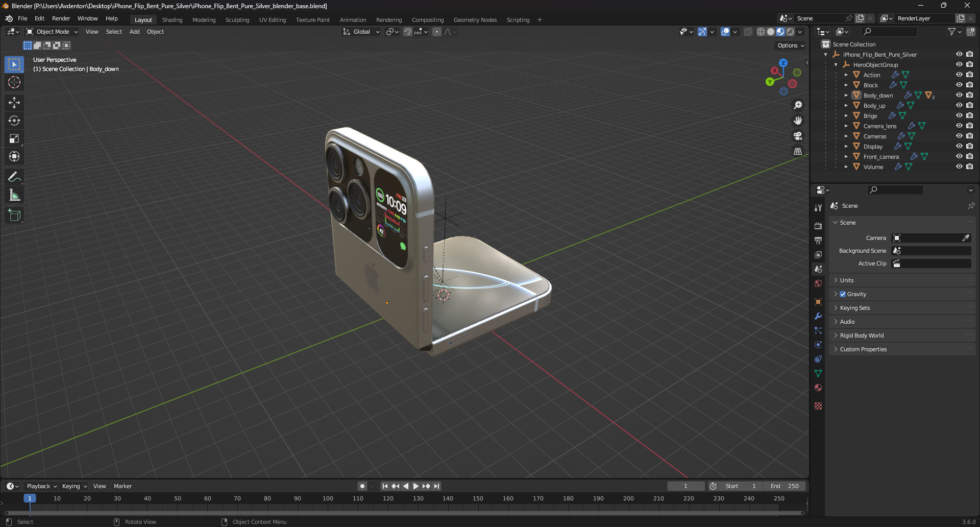The width and height of the screenshot is (980, 527).
Task: Click the timeline End frame field
Action: pyautogui.click(x=785, y=486)
